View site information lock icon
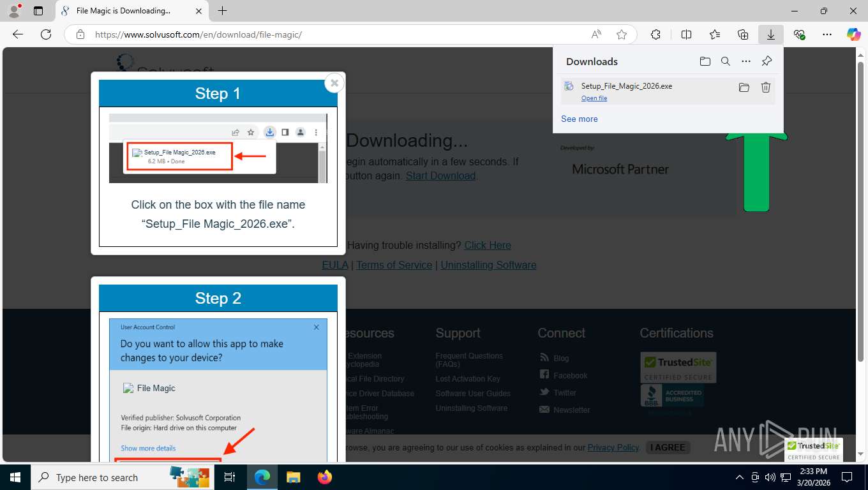The image size is (868, 490). [x=80, y=34]
